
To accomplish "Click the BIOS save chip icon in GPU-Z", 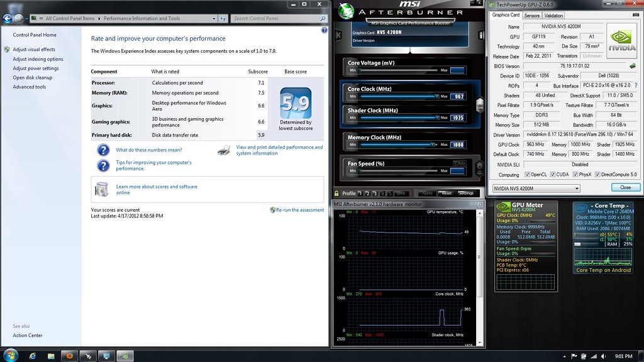I will pos(633,65).
